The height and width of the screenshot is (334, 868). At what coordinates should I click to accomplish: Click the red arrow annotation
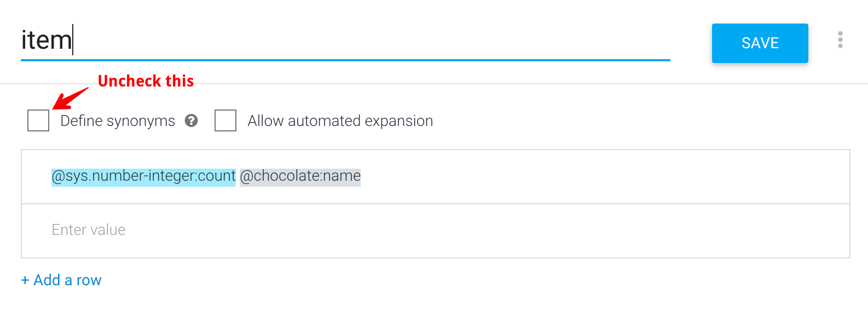(70, 99)
